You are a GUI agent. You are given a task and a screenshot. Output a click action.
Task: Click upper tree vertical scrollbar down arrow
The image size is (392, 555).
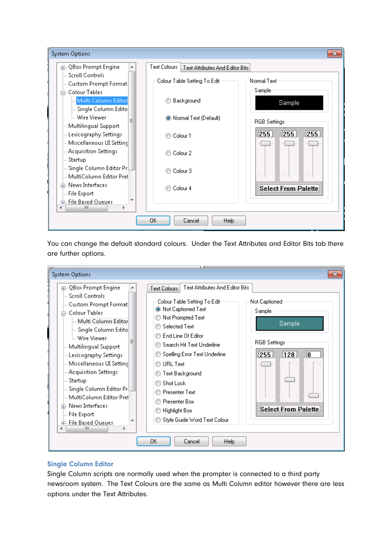coord(132,200)
